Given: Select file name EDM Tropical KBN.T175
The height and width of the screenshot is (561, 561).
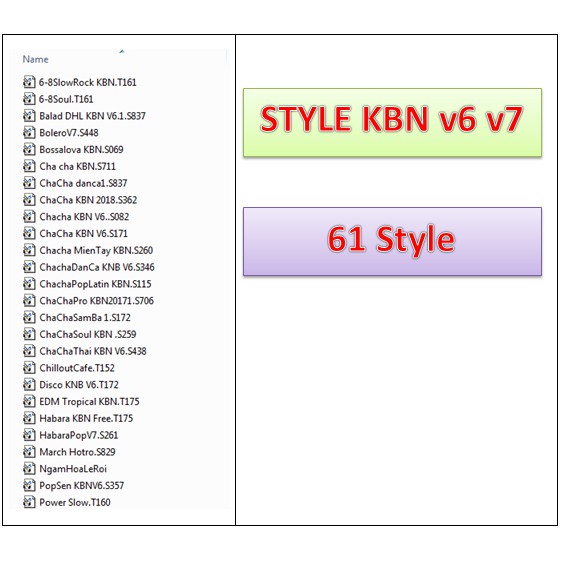Looking at the screenshot, I should pos(89,402).
